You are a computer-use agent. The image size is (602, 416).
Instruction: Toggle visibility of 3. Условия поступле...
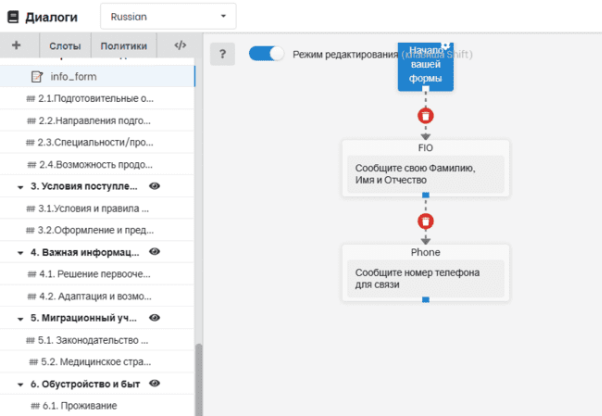pyautogui.click(x=154, y=186)
